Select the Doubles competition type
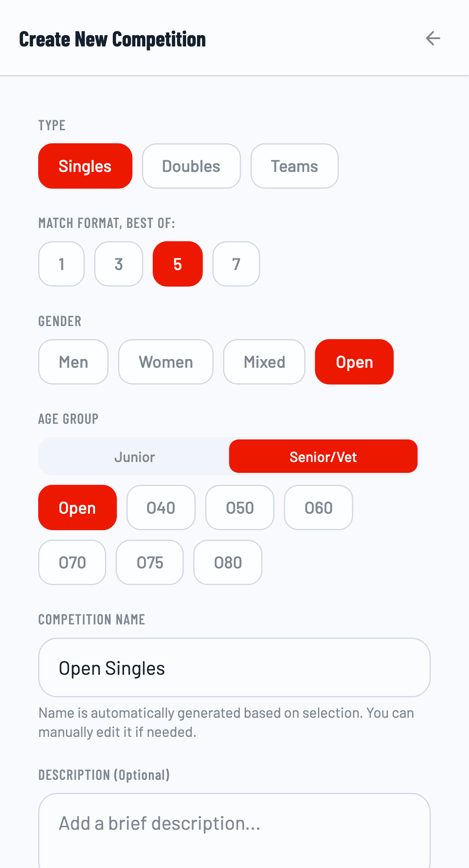This screenshot has width=469, height=868. (x=191, y=166)
